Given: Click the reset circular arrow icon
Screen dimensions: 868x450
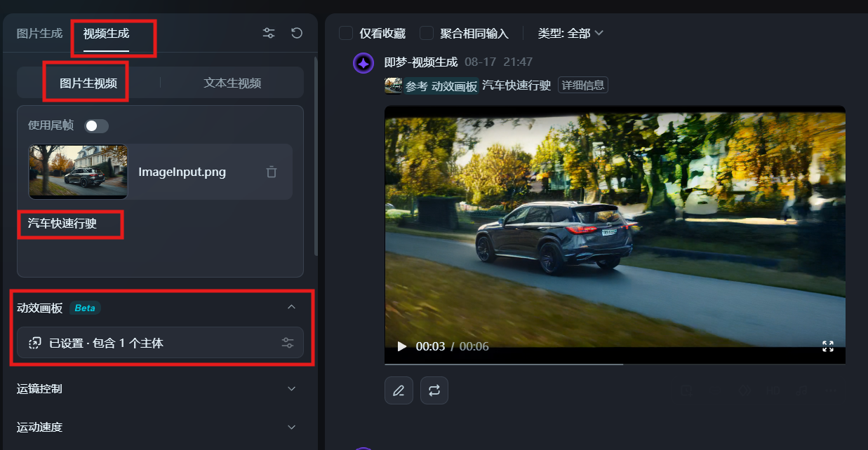Looking at the screenshot, I should pyautogui.click(x=297, y=33).
